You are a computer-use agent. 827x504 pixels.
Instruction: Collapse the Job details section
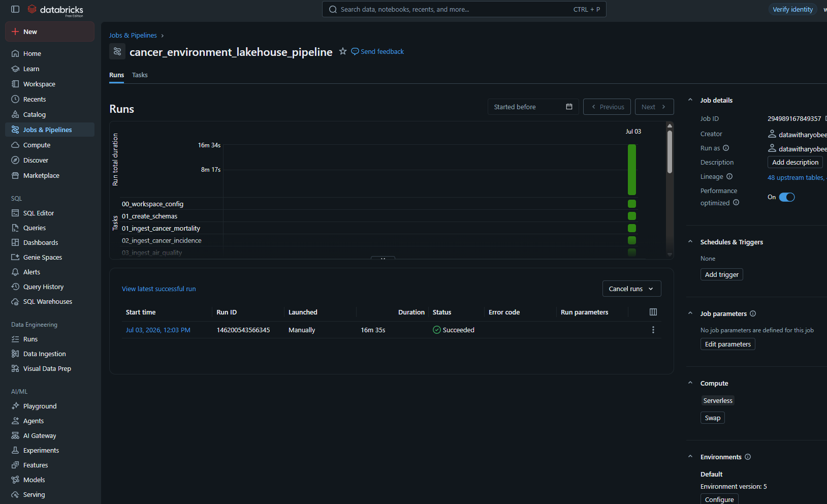[x=690, y=100]
